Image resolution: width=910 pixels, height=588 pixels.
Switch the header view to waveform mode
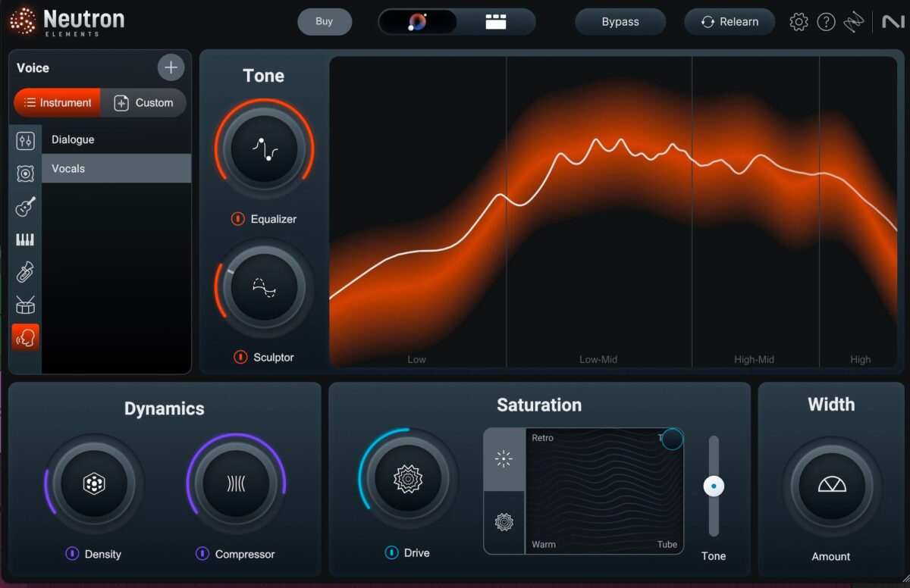coord(497,21)
